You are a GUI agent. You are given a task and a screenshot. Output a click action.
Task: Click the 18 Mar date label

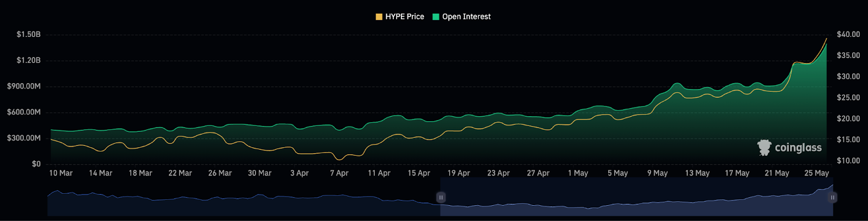141,173
